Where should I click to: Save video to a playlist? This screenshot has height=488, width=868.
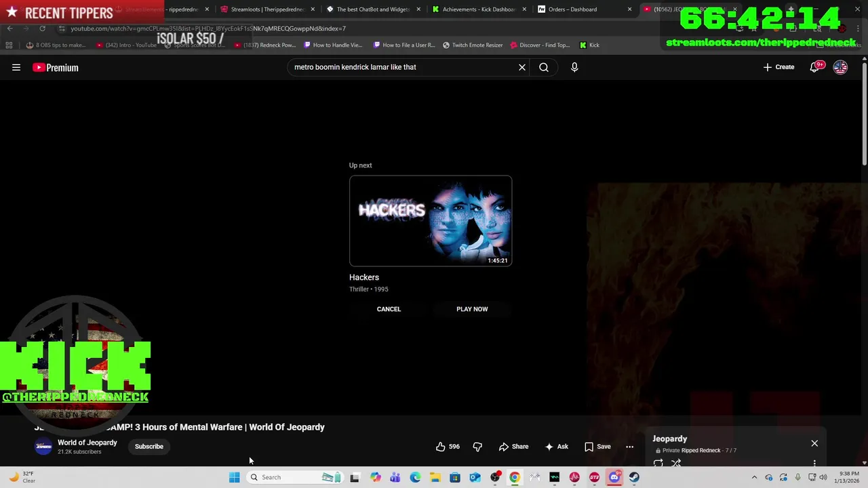(597, 447)
